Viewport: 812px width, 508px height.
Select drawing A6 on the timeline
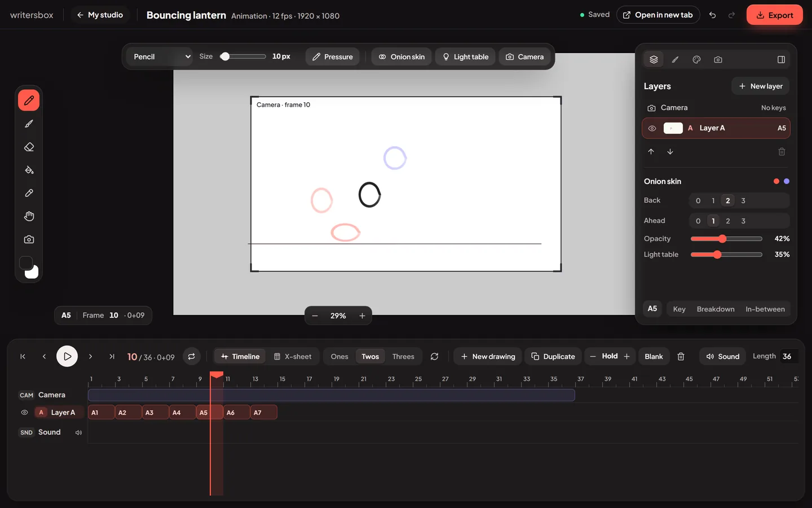(237, 413)
